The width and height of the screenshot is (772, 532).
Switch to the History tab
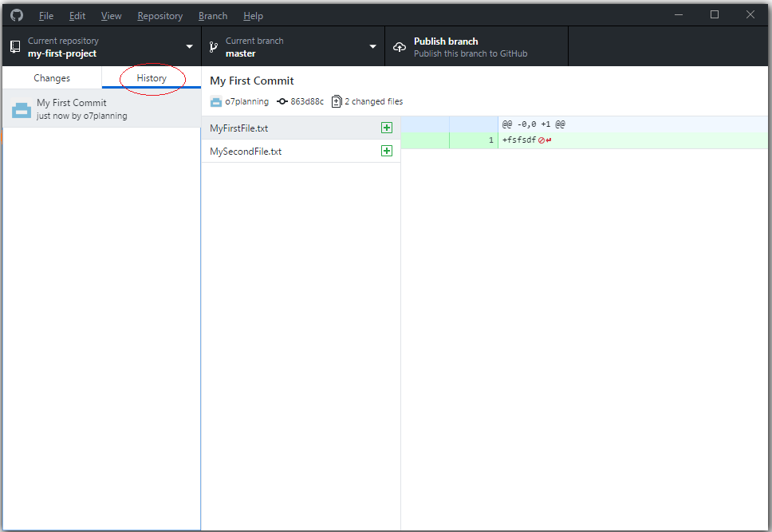pyautogui.click(x=152, y=78)
